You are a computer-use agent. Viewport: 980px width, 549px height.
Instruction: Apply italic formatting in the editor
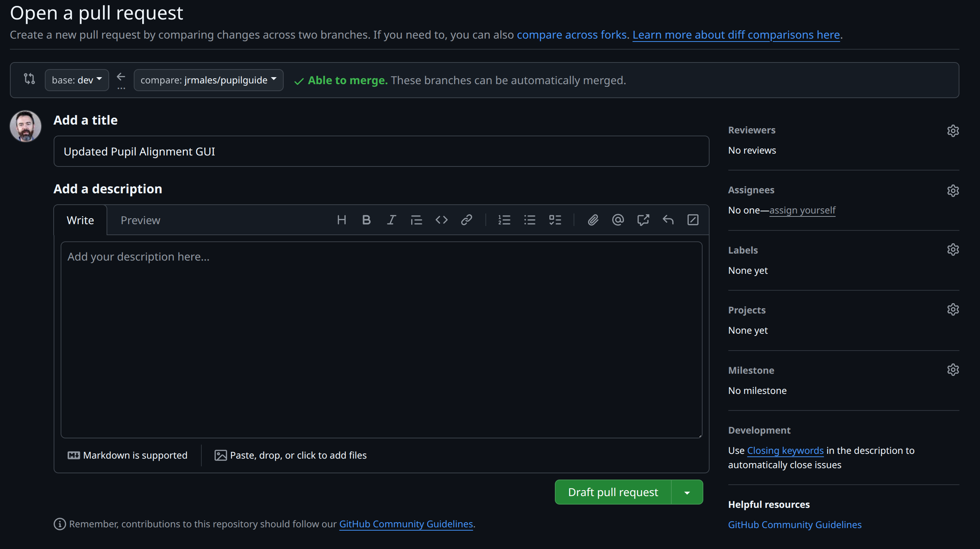pos(391,220)
